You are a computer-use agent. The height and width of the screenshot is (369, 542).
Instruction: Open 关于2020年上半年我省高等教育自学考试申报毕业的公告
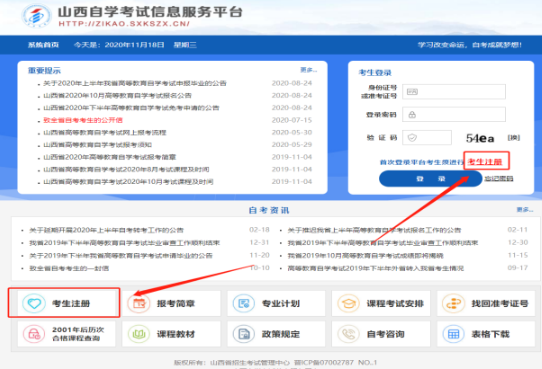135,83
